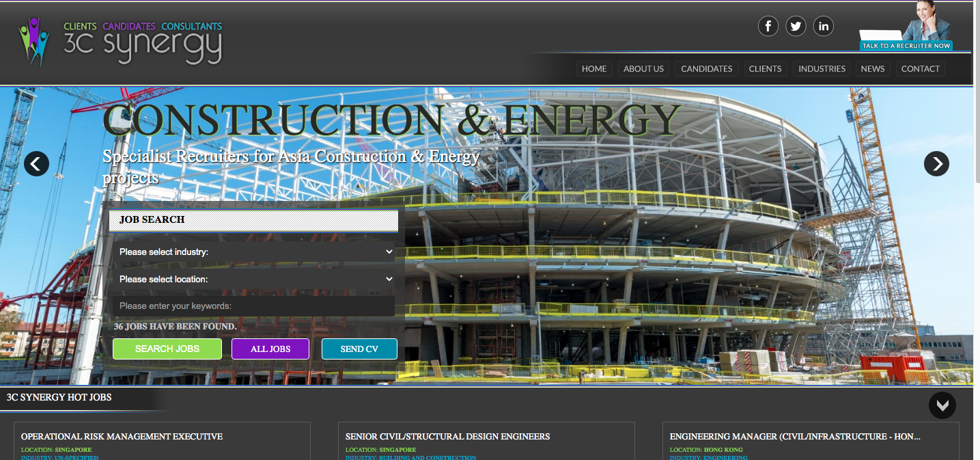
Task: Expand the 'Please select industry' dropdown
Action: point(254,252)
